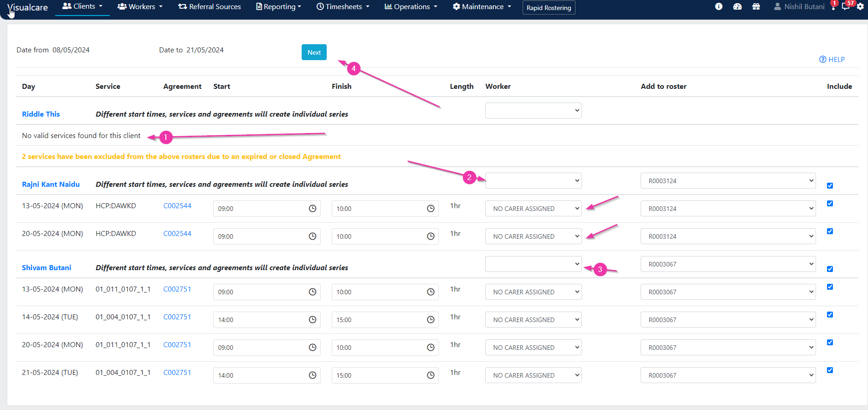
Task: Open agreement C002544 for 13-05-2024
Action: (x=177, y=205)
